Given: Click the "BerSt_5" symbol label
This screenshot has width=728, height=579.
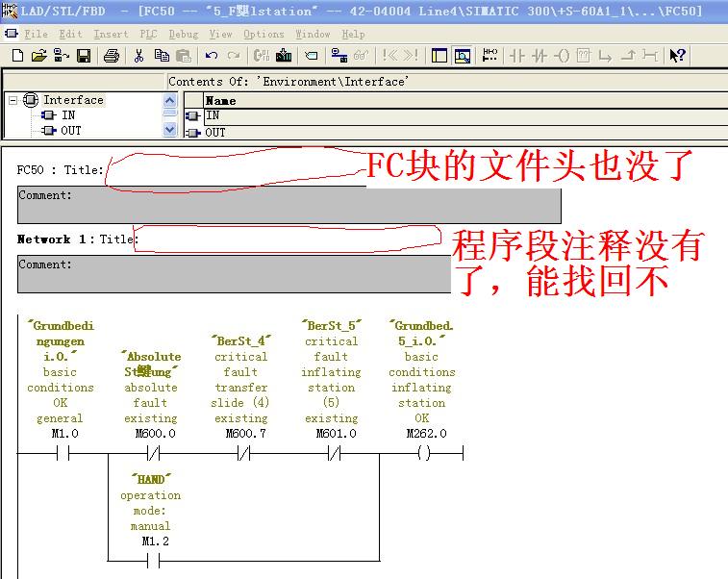Looking at the screenshot, I should pos(332,326).
